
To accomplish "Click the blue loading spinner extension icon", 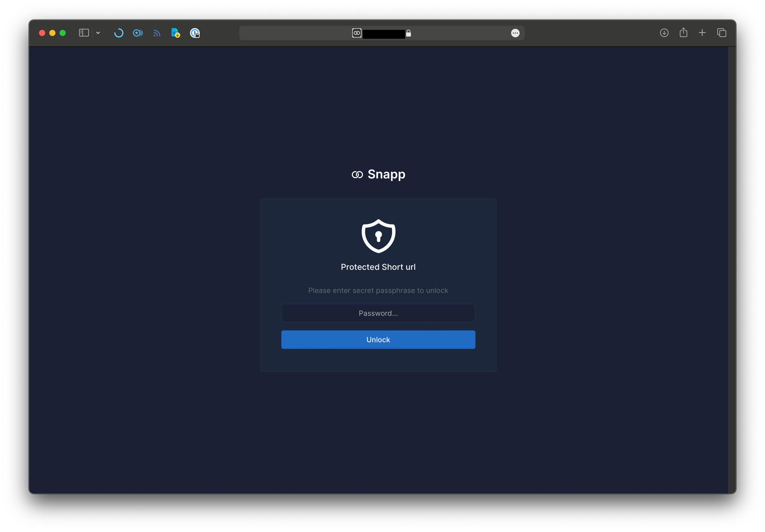I will pyautogui.click(x=119, y=33).
